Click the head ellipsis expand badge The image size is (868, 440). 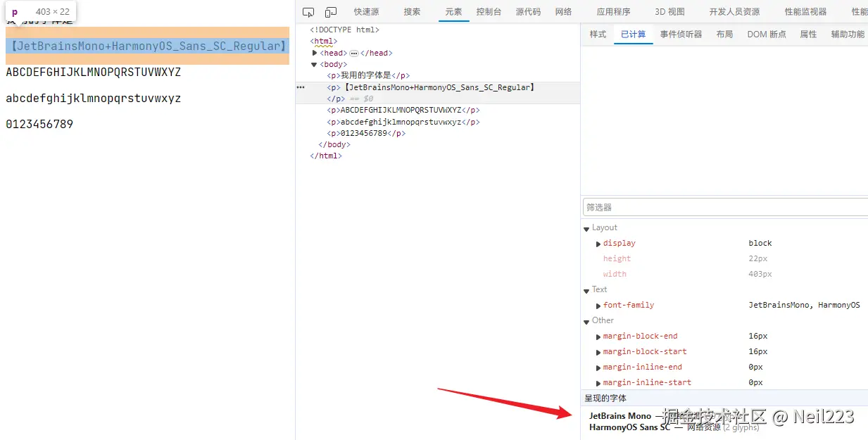coord(354,53)
